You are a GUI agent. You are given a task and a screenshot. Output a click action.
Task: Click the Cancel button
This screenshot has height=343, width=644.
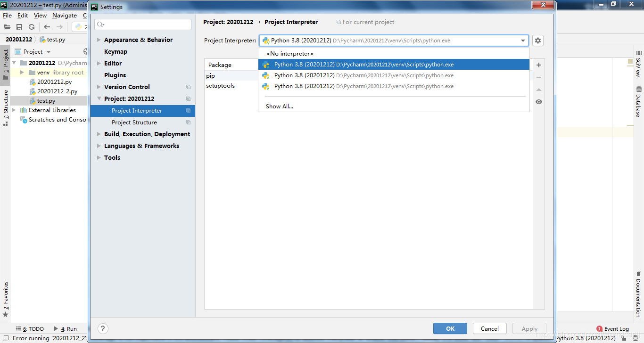pos(489,329)
